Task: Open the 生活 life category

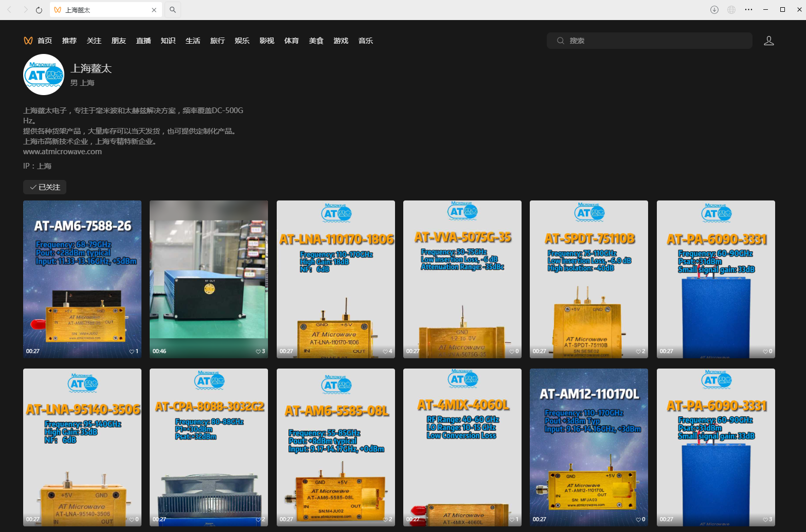Action: [x=193, y=41]
